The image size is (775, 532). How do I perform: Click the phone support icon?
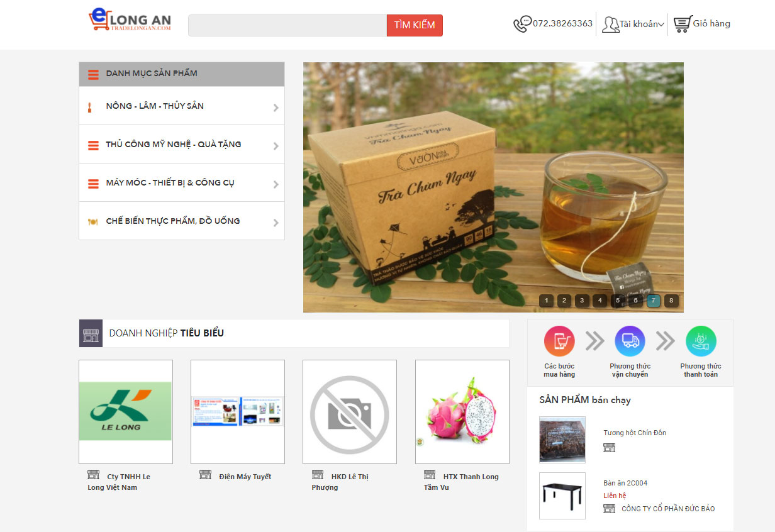522,24
